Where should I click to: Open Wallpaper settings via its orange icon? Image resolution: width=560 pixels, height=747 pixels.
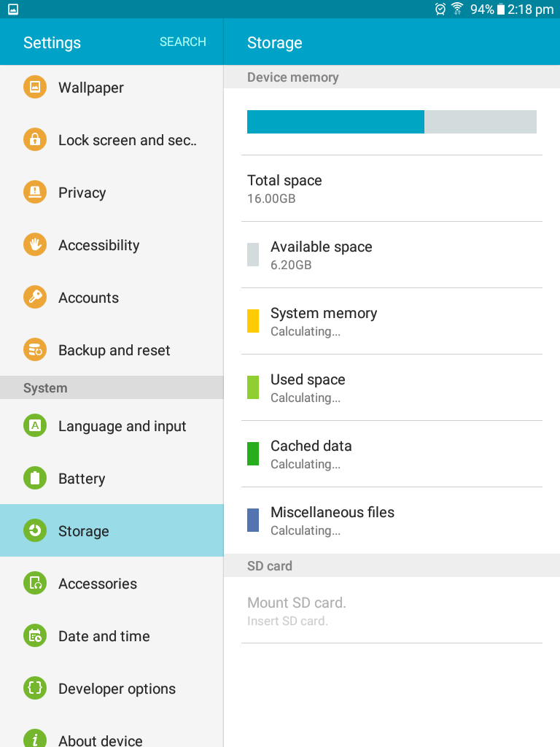point(35,88)
